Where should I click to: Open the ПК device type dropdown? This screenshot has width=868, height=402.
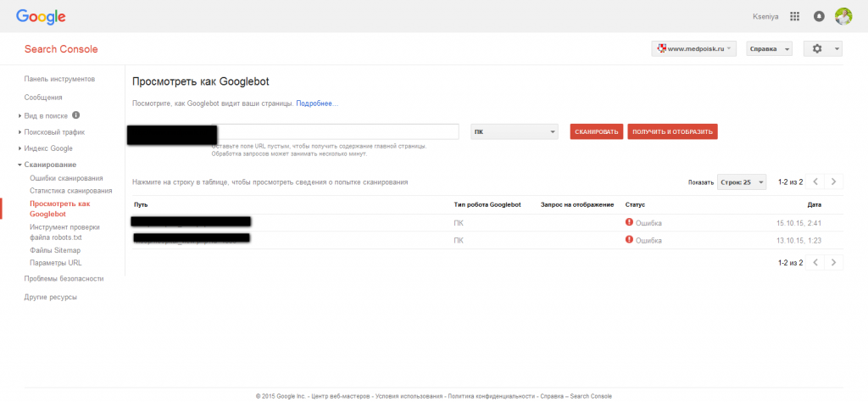515,131
